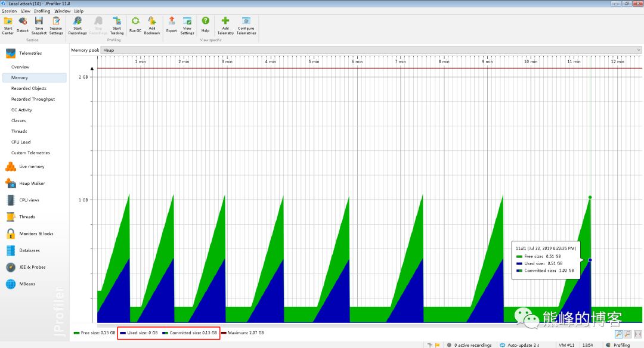Click Save Snapshot in toolbar

[x=39, y=26]
